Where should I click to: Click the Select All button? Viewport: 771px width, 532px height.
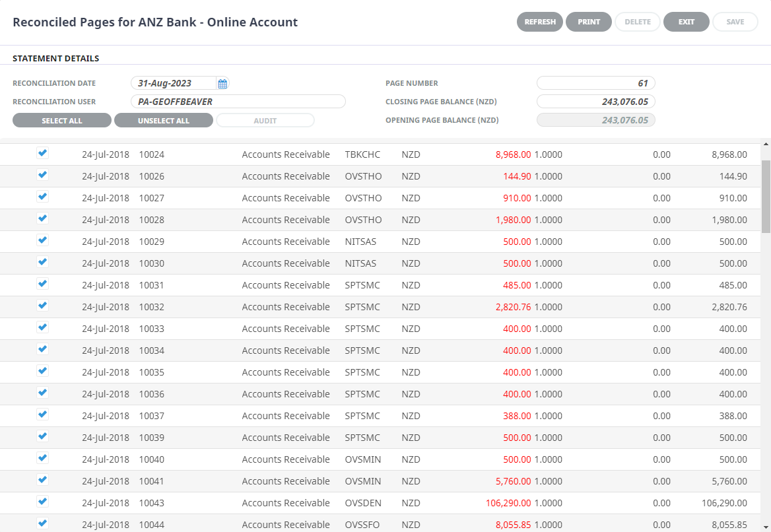coord(62,121)
